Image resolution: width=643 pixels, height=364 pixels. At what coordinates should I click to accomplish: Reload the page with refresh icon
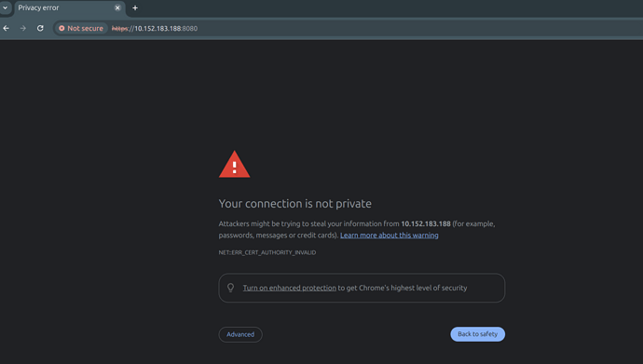(x=40, y=28)
